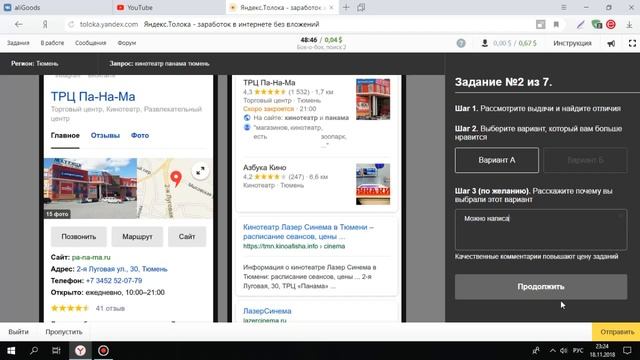Click the pen notes extension icon
640x360 pixels.
(x=580, y=24)
